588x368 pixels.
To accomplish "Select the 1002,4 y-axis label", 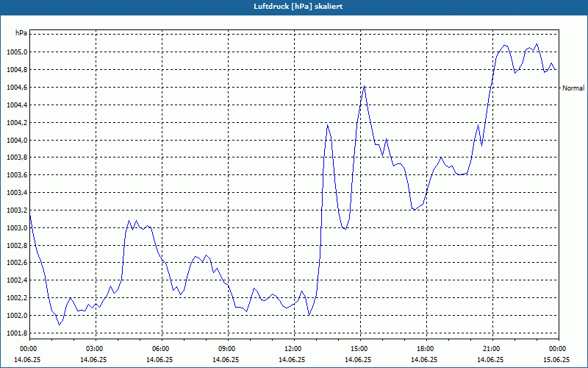I will [x=17, y=280].
